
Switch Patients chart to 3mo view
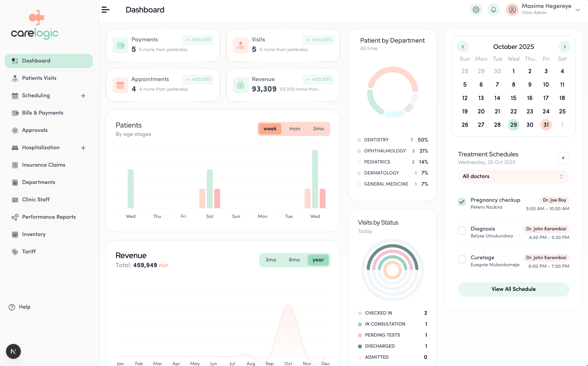tap(318, 129)
